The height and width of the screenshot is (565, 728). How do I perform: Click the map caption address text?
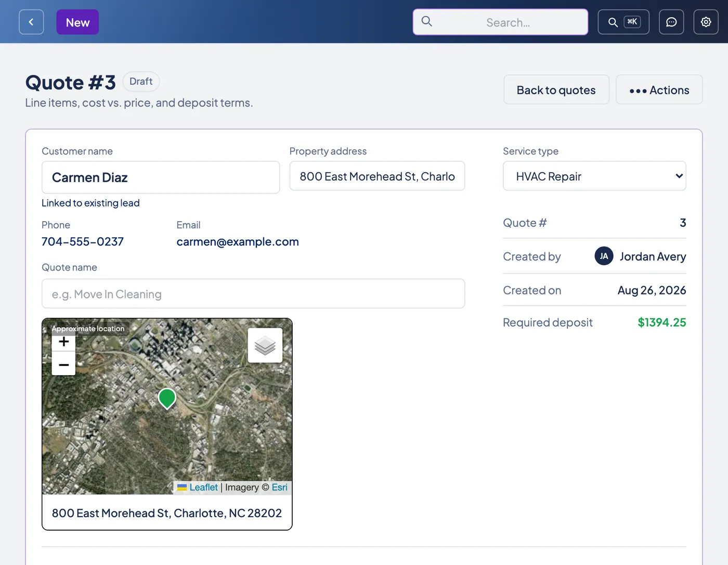167,513
